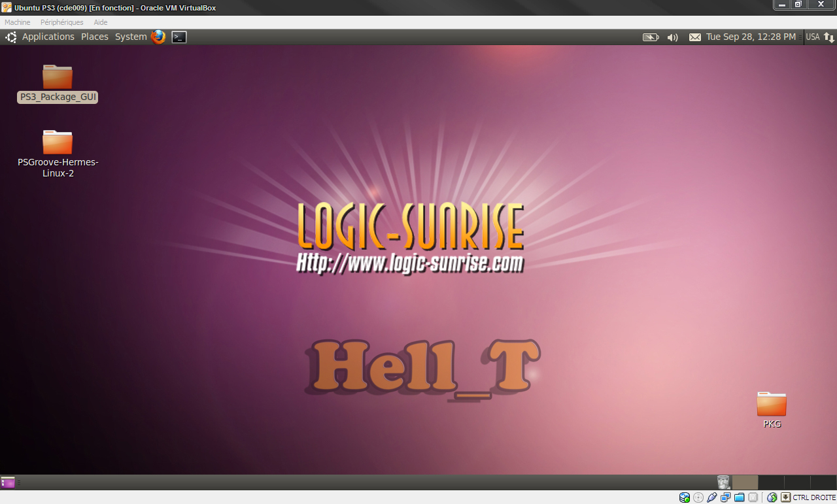Open the PS3_Package_GUI desktop folder
This screenshot has height=504, width=837.
pos(58,84)
